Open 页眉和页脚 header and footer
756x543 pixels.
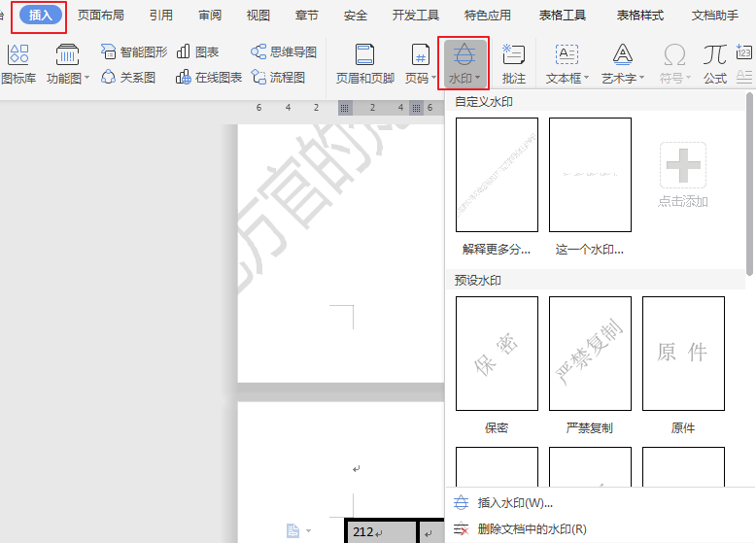click(365, 64)
